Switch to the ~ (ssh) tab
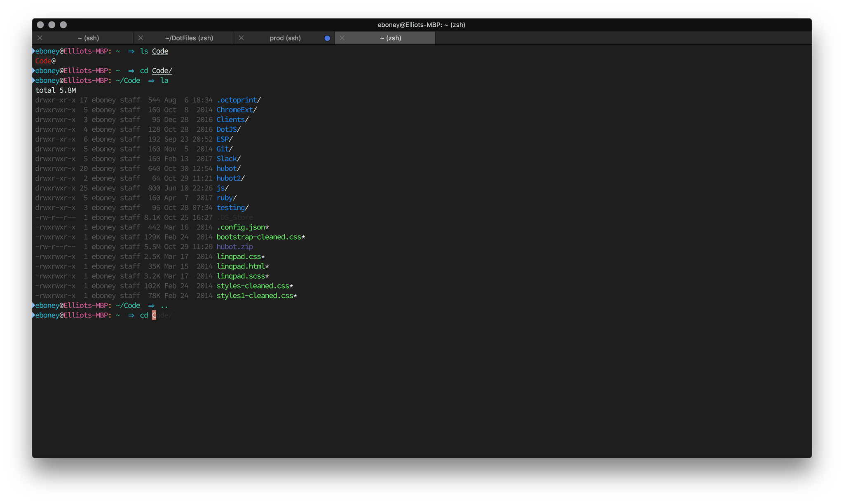This screenshot has height=504, width=844. [x=88, y=38]
